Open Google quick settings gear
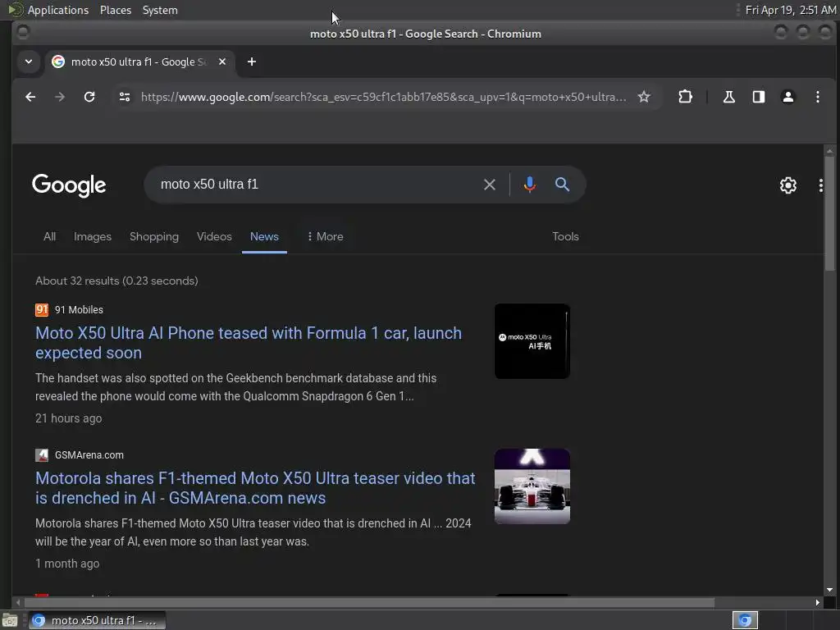 pyautogui.click(x=787, y=185)
